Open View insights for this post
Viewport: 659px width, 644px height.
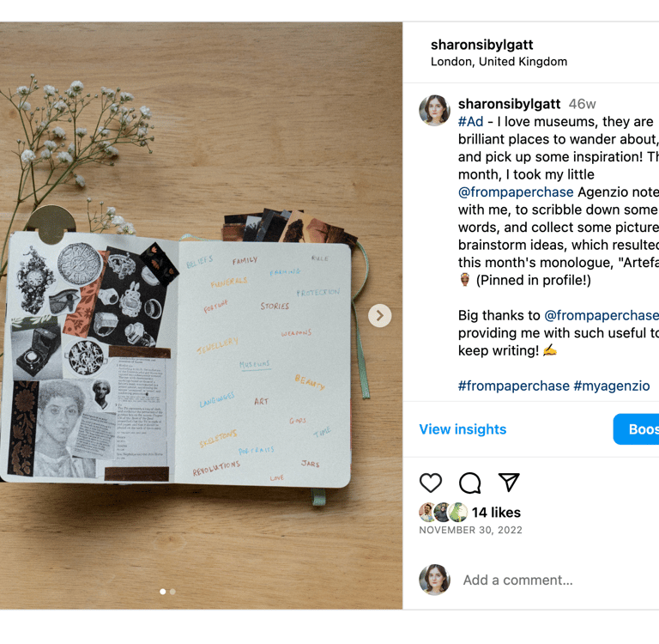pyautogui.click(x=463, y=429)
